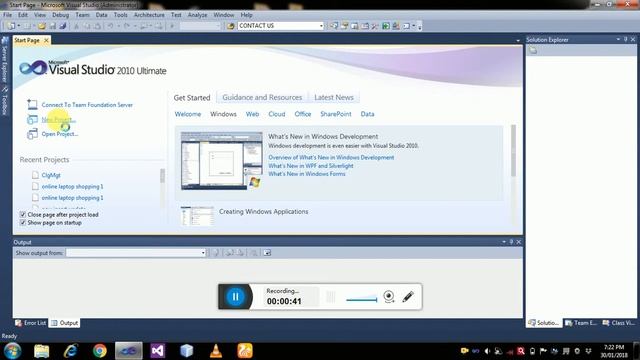
Task: Click the Connect To Team Foundation Server icon
Action: [32, 104]
